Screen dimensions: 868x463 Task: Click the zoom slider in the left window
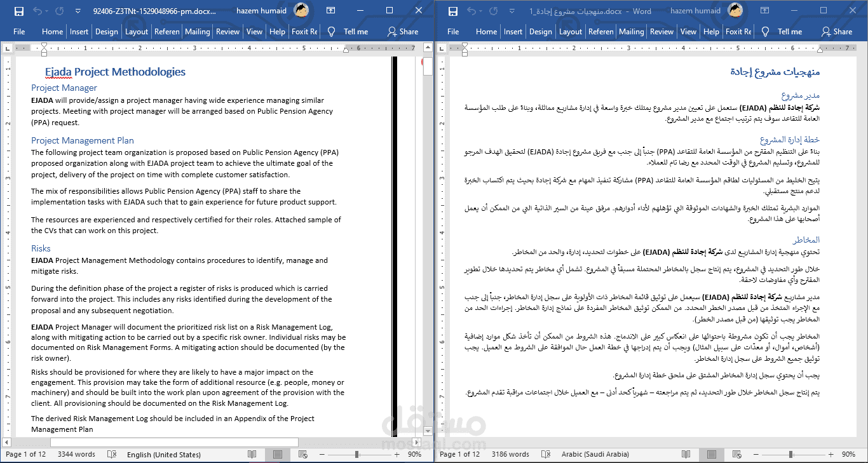coord(360,454)
